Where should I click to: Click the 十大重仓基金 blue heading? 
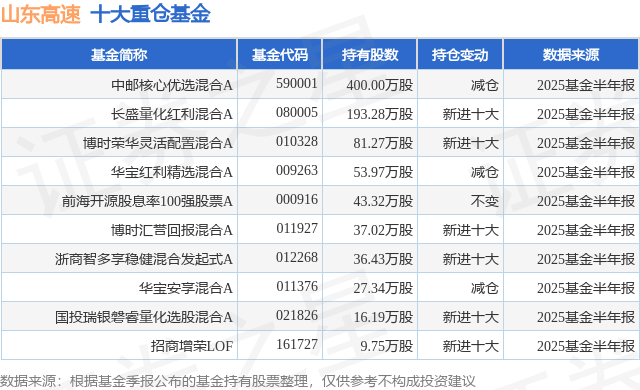pyautogui.click(x=150, y=15)
